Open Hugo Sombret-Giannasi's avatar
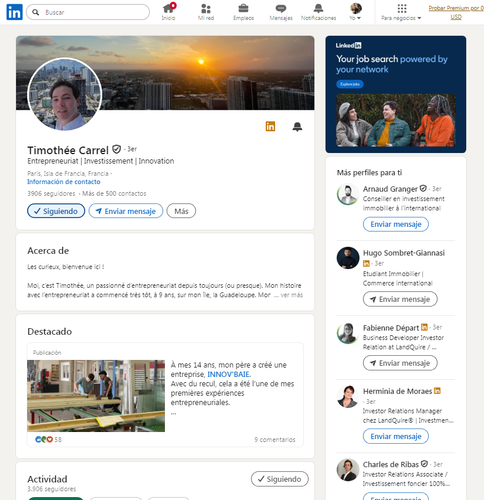The image size is (484, 500). click(348, 258)
